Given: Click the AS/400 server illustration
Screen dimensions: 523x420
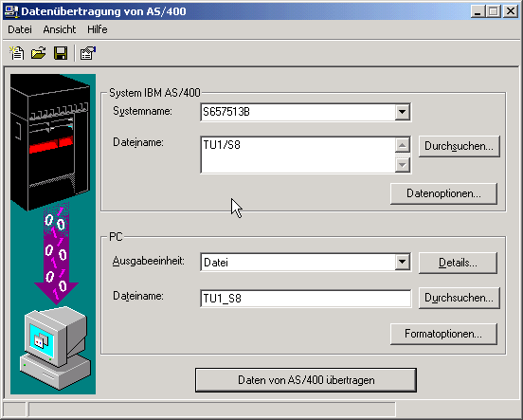Looking at the screenshot, I should [x=50, y=142].
